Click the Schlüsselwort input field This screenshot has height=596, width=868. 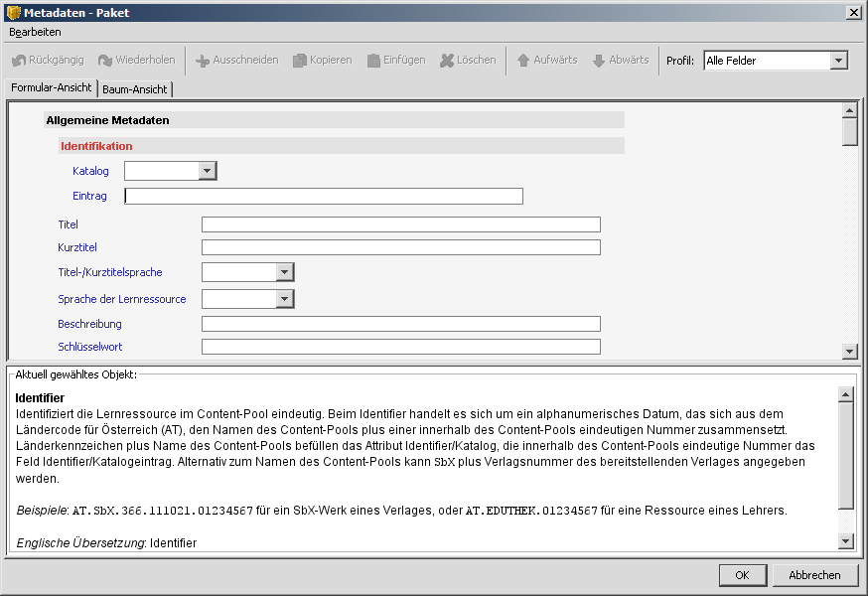(x=401, y=347)
